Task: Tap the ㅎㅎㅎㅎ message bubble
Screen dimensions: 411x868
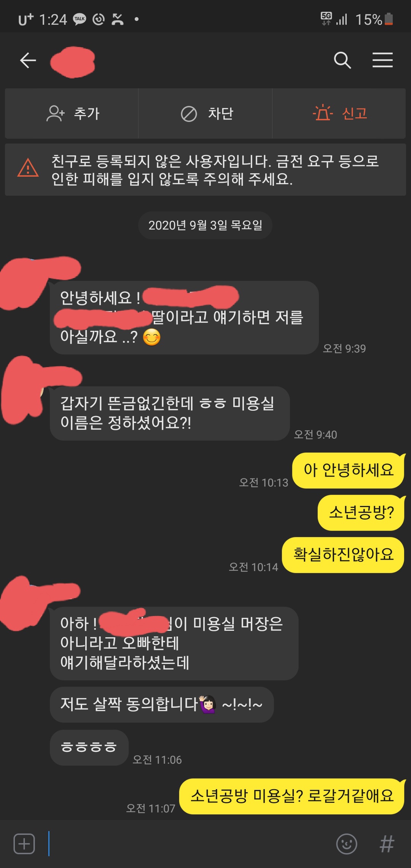Action: [89, 747]
